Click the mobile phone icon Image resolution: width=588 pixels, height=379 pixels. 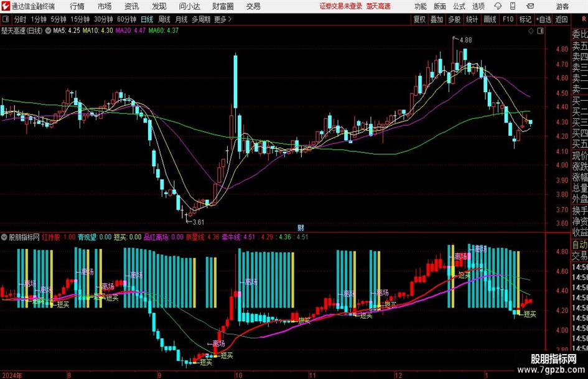pyautogui.click(x=513, y=6)
